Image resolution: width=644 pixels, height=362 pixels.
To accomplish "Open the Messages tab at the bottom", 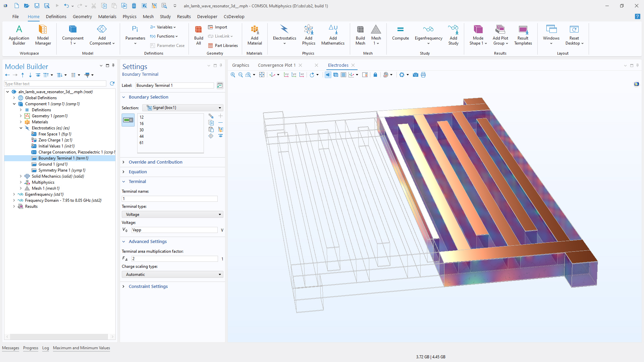I will pos(10,348).
